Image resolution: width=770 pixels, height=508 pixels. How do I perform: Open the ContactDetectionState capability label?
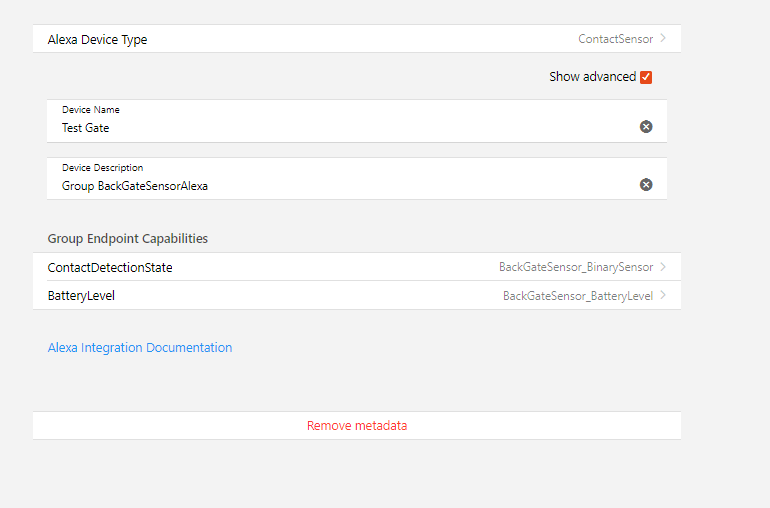(x=110, y=268)
